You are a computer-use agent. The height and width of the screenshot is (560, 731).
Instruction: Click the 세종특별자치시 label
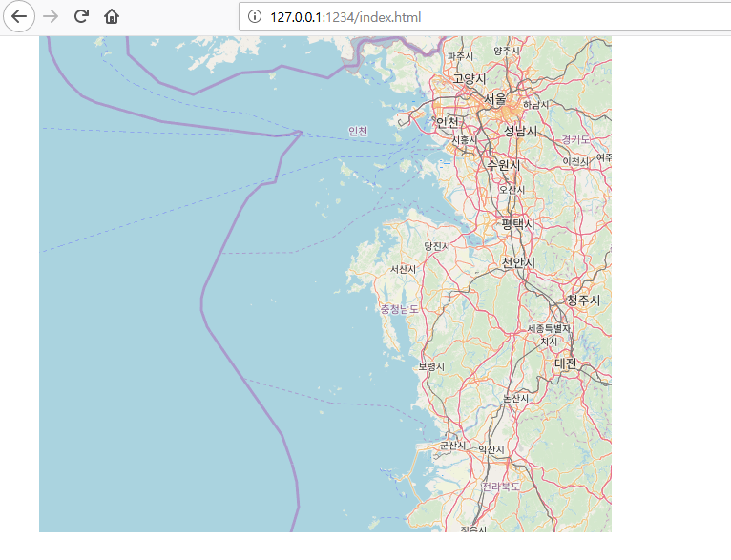pyautogui.click(x=549, y=335)
